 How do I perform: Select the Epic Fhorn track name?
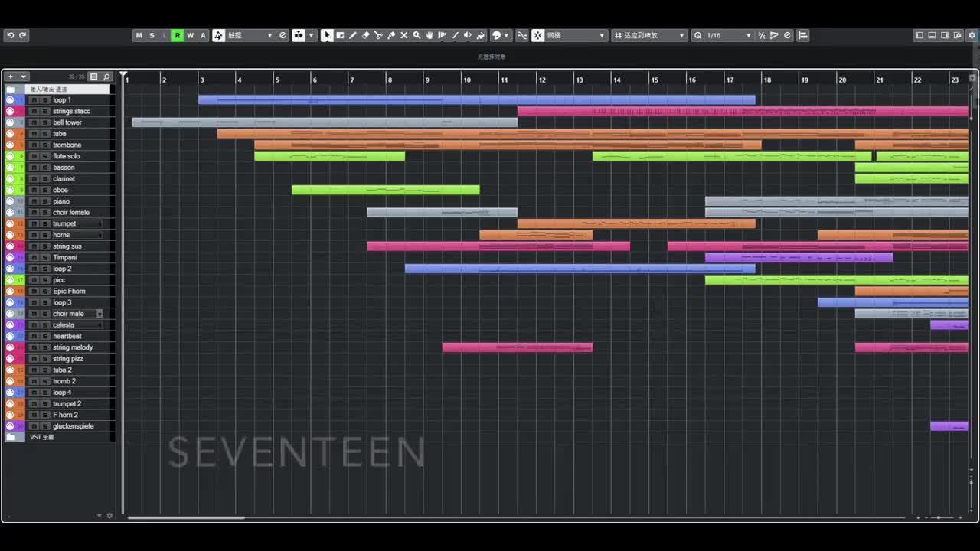point(69,291)
